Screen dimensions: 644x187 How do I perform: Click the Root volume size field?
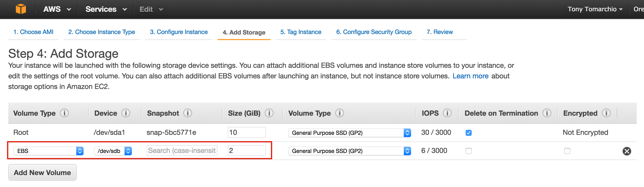pos(247,132)
